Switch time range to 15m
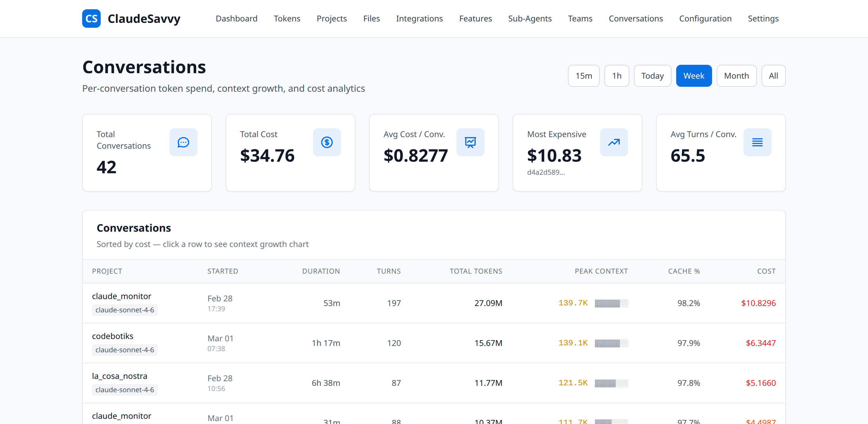The image size is (868, 424). point(584,75)
